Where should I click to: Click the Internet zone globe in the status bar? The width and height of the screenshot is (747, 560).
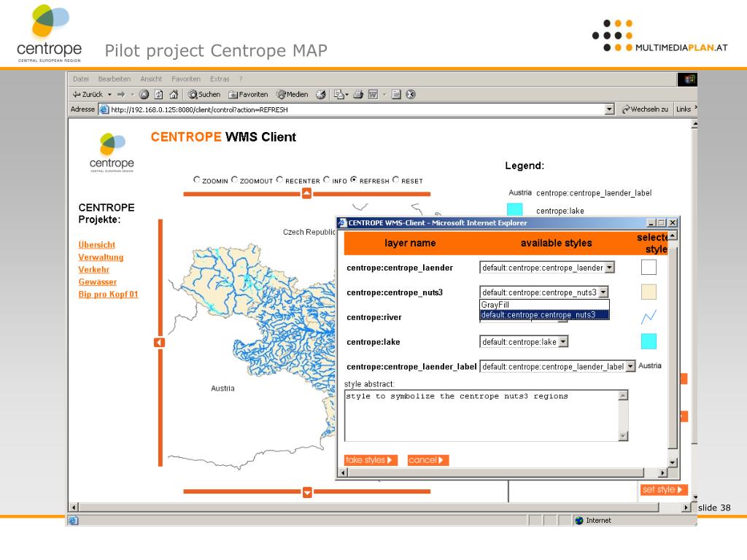click(579, 521)
